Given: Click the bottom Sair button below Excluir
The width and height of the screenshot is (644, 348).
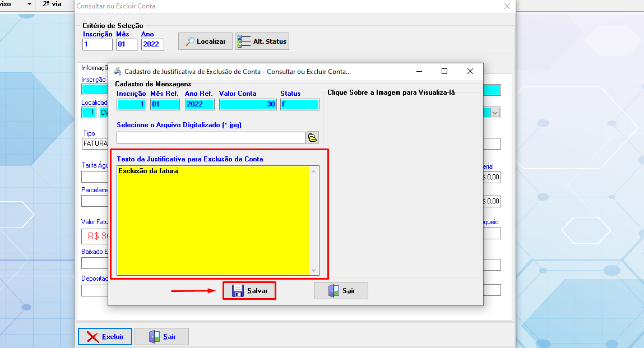Looking at the screenshot, I should click(x=161, y=337).
